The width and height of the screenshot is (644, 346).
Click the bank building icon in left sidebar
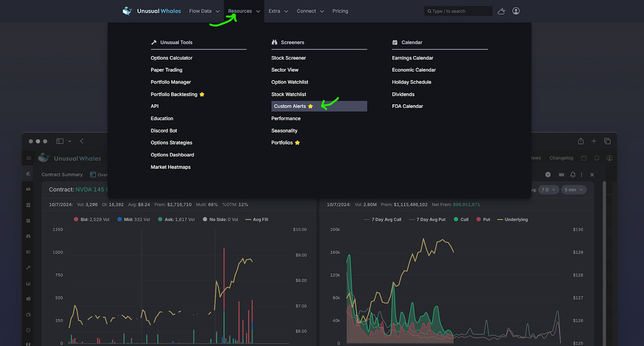coord(29,205)
